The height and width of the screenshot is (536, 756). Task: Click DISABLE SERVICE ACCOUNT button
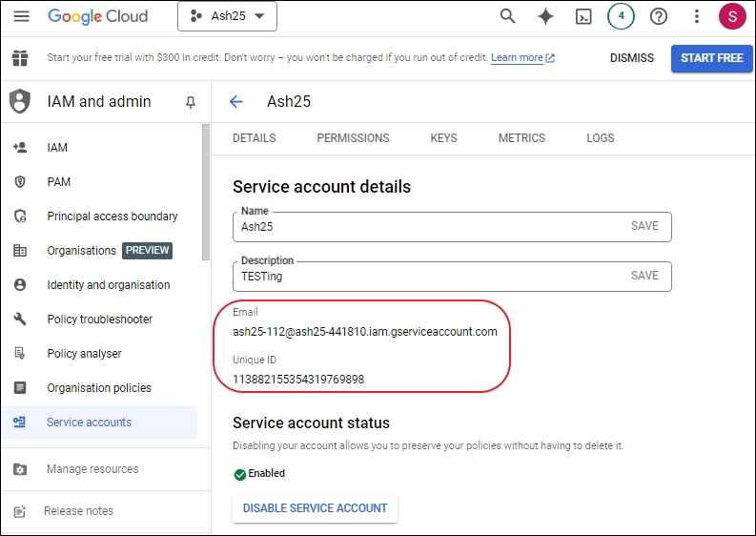[x=316, y=508]
